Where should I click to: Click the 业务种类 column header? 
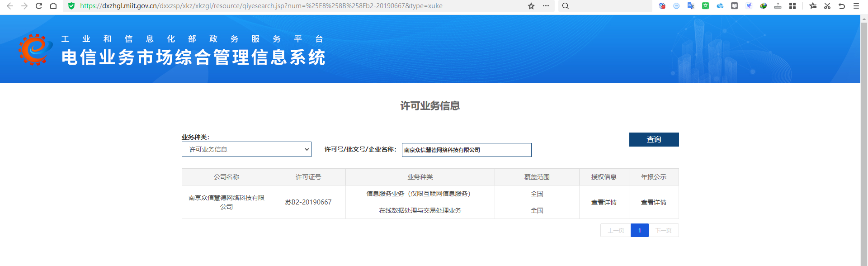point(420,177)
